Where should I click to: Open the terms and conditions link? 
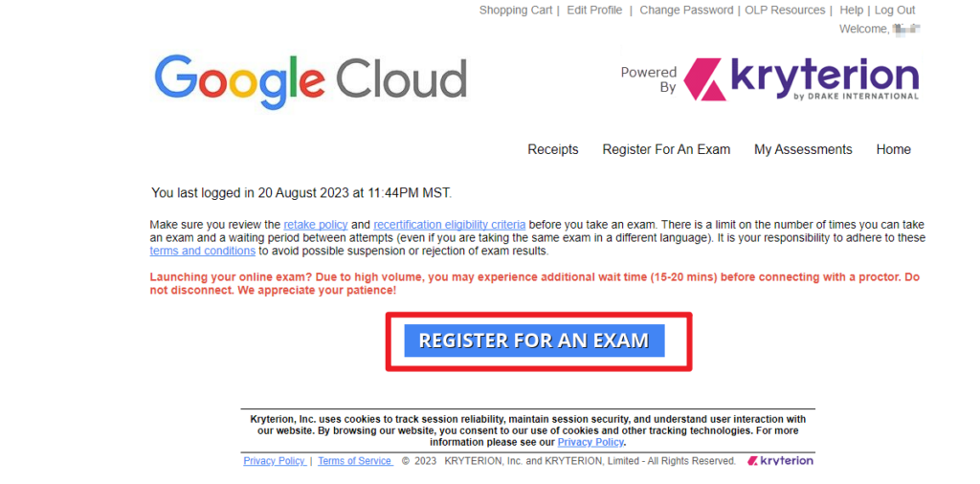point(202,251)
